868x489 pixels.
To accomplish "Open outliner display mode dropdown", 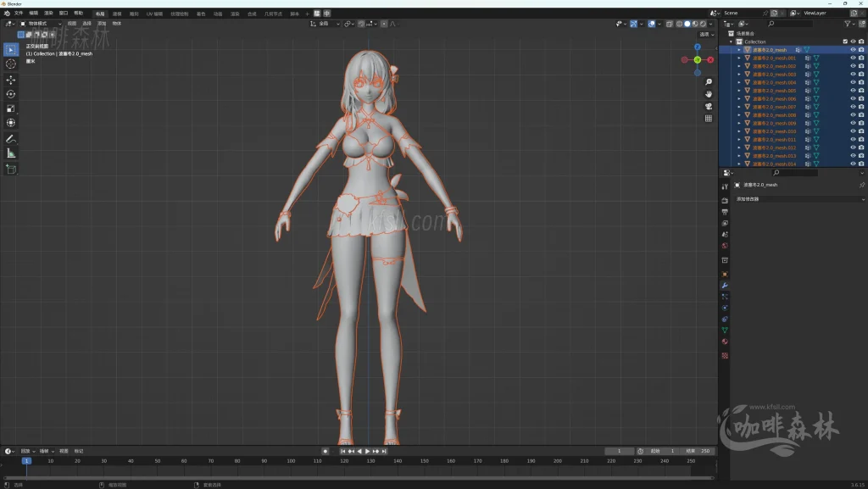I will click(x=729, y=24).
